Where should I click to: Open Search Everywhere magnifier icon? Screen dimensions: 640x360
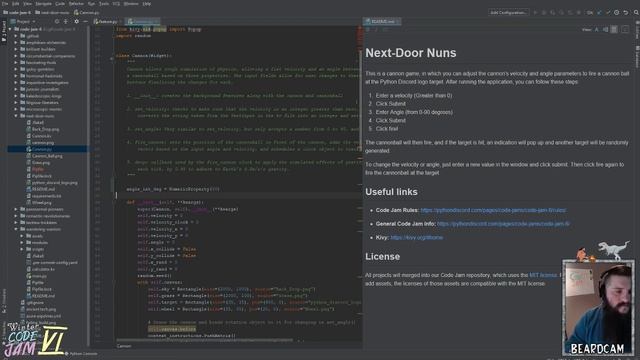636,13
